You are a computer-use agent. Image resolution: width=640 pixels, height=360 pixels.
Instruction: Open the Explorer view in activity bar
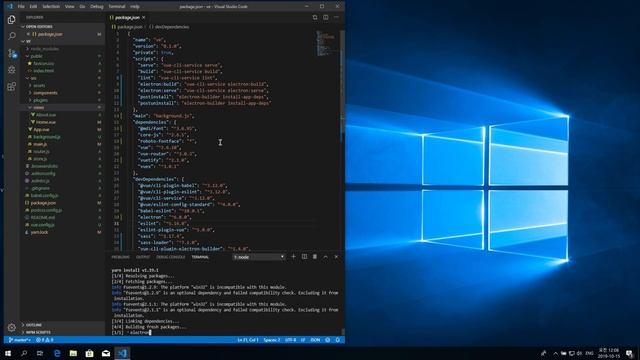click(11, 19)
